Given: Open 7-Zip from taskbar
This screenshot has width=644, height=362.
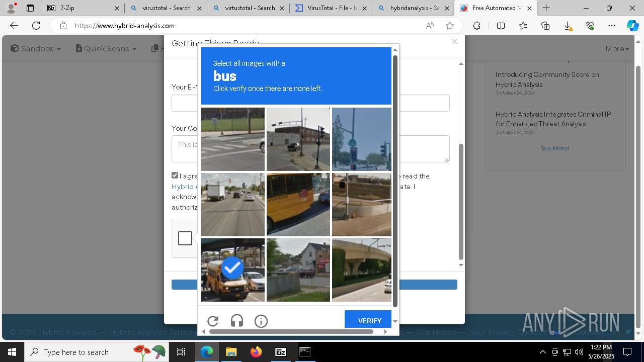Looking at the screenshot, I should (281, 352).
